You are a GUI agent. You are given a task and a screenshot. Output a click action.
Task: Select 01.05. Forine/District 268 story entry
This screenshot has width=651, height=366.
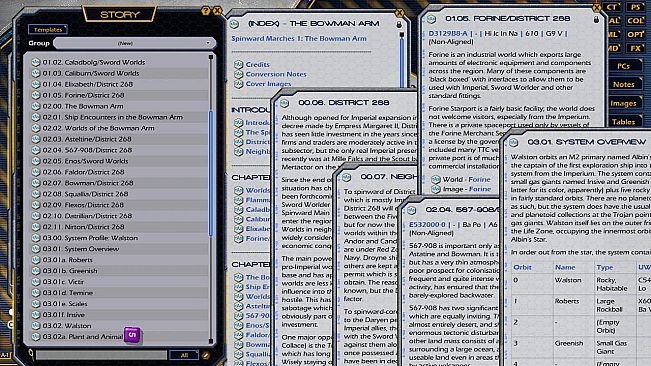point(120,95)
